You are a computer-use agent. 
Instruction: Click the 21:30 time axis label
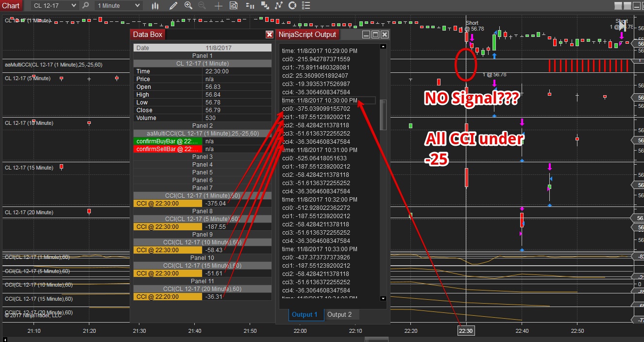click(139, 330)
